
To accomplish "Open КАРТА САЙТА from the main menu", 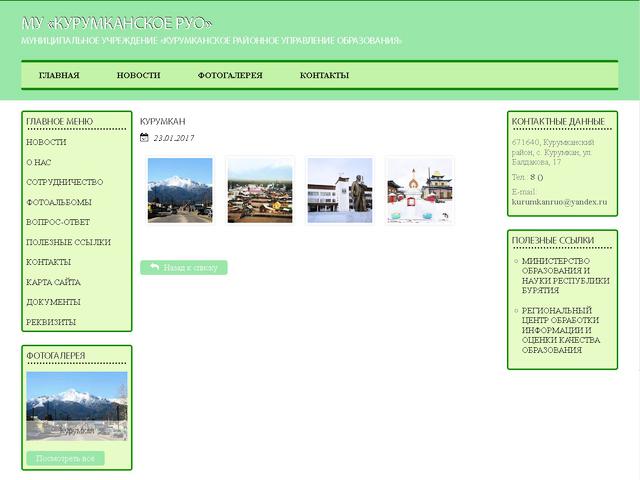I will 54,282.
